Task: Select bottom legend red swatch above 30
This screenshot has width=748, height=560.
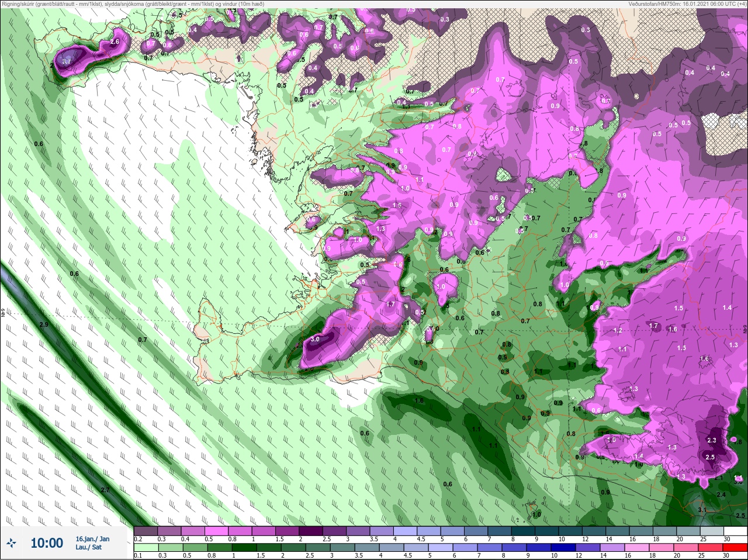Action: tap(735, 547)
